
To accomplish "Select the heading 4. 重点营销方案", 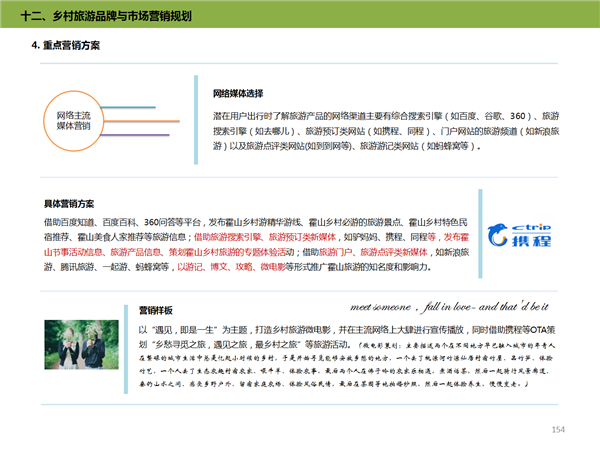I will click(x=66, y=47).
